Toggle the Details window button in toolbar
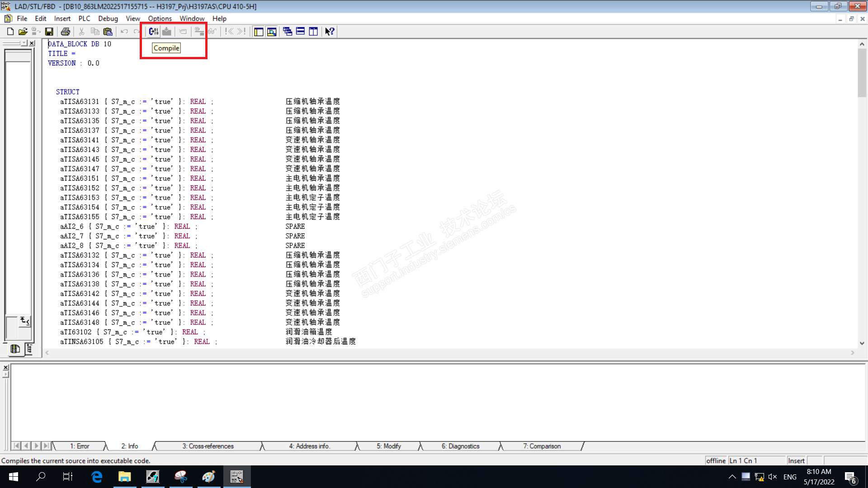This screenshot has width=868, height=488. tap(272, 32)
